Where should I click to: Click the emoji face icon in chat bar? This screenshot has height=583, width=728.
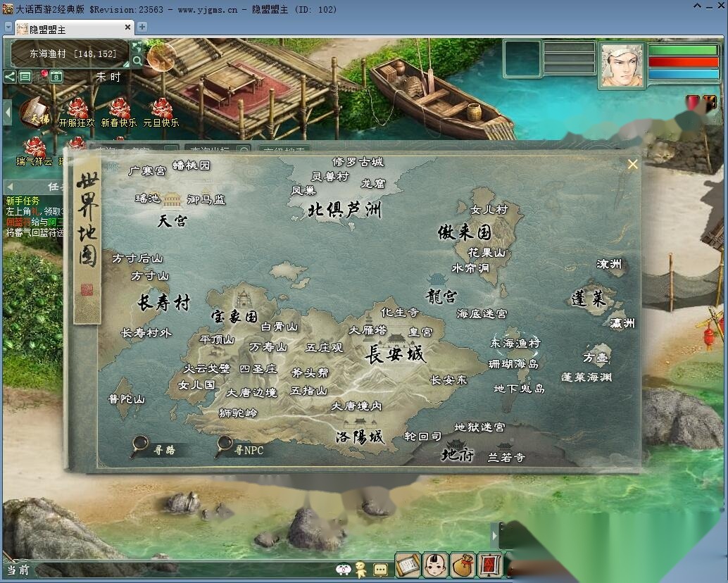344,569
